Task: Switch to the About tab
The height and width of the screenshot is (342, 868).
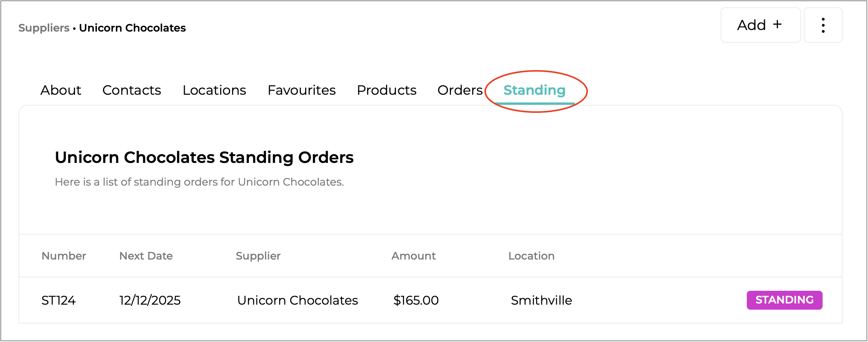Action: point(61,90)
